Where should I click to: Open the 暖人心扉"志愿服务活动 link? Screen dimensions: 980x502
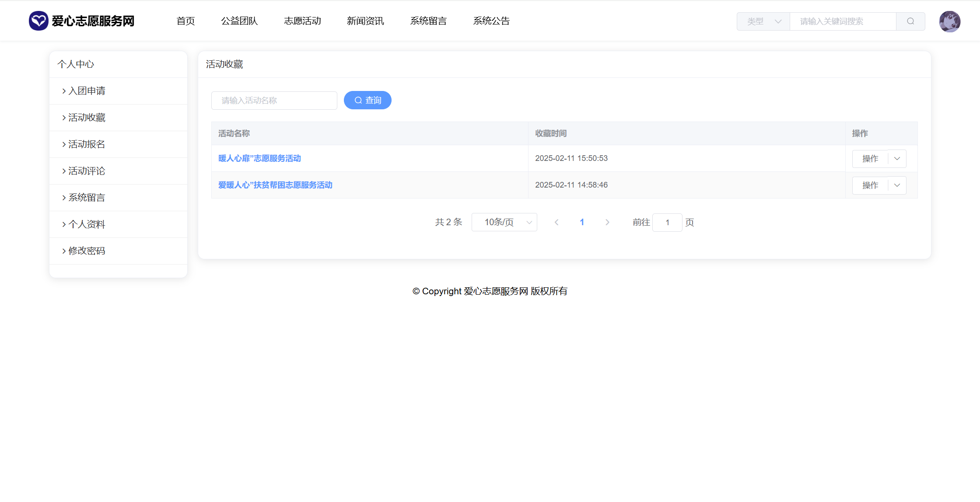point(259,158)
